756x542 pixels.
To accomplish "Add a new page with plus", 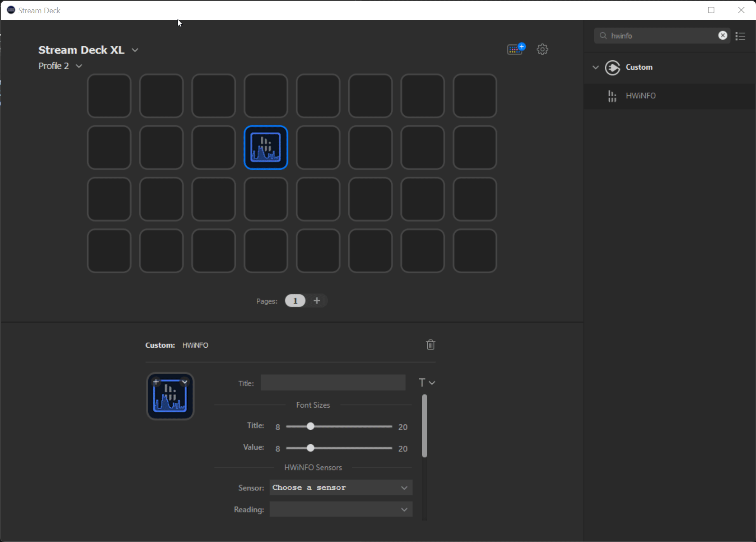I will pyautogui.click(x=317, y=301).
